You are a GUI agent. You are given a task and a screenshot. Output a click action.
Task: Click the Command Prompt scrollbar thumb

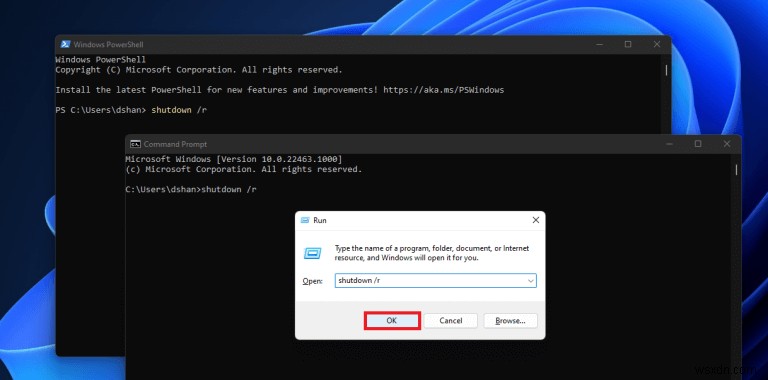[x=736, y=169]
